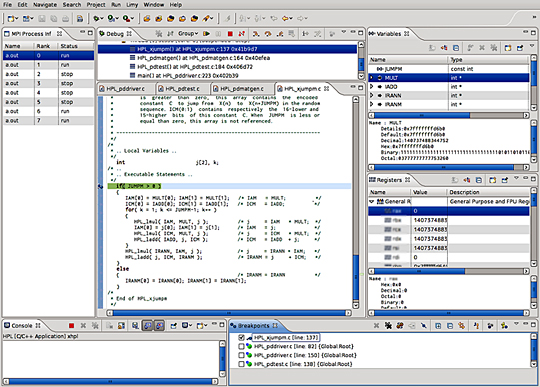This screenshot has height=387, width=540.
Task: Click the Skip All Breakpoints icon in Breakpoints toolbar
Action: click(x=424, y=325)
